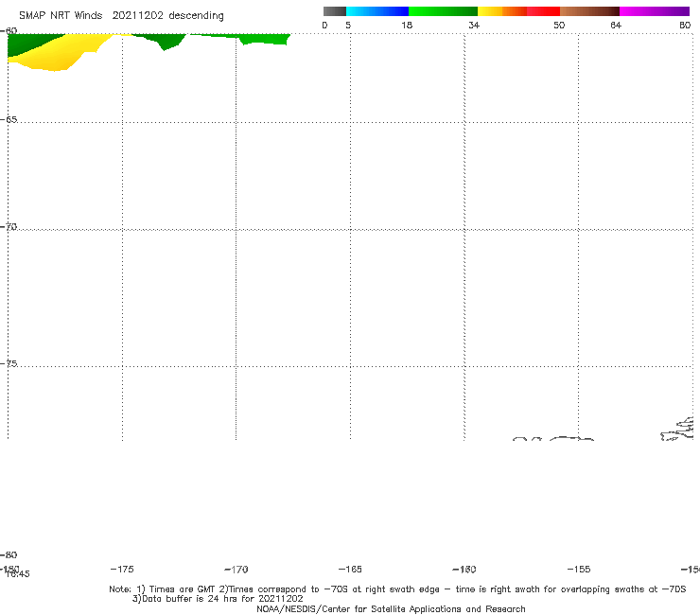Click the word "descending" in the title
The height and width of the screenshot is (615, 700).
[x=197, y=16]
